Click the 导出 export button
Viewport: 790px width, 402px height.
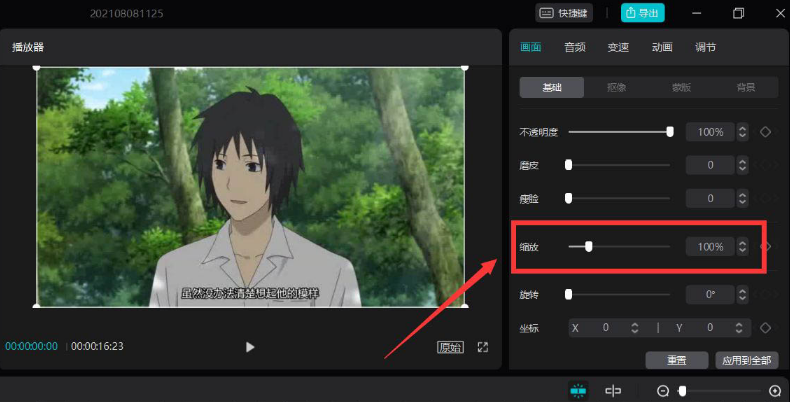(x=642, y=13)
